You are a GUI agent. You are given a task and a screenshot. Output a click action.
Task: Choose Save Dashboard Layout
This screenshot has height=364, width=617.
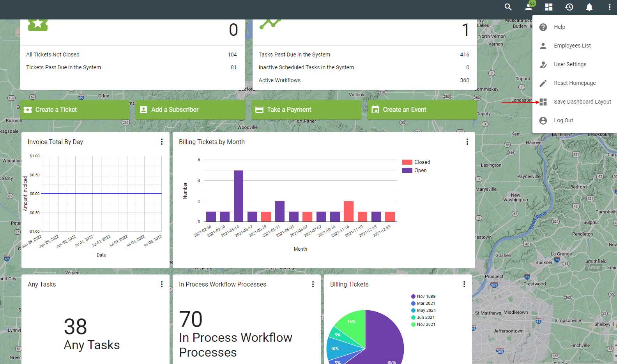pos(575,102)
